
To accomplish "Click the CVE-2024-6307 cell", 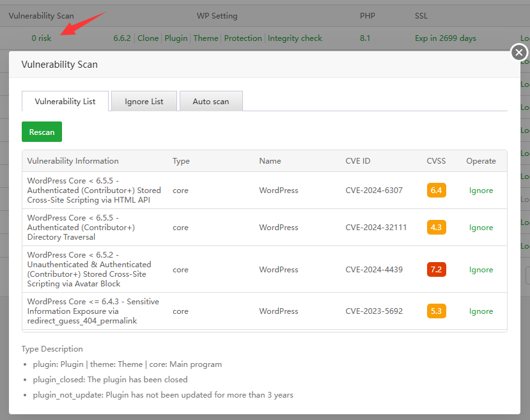I will coord(374,191).
